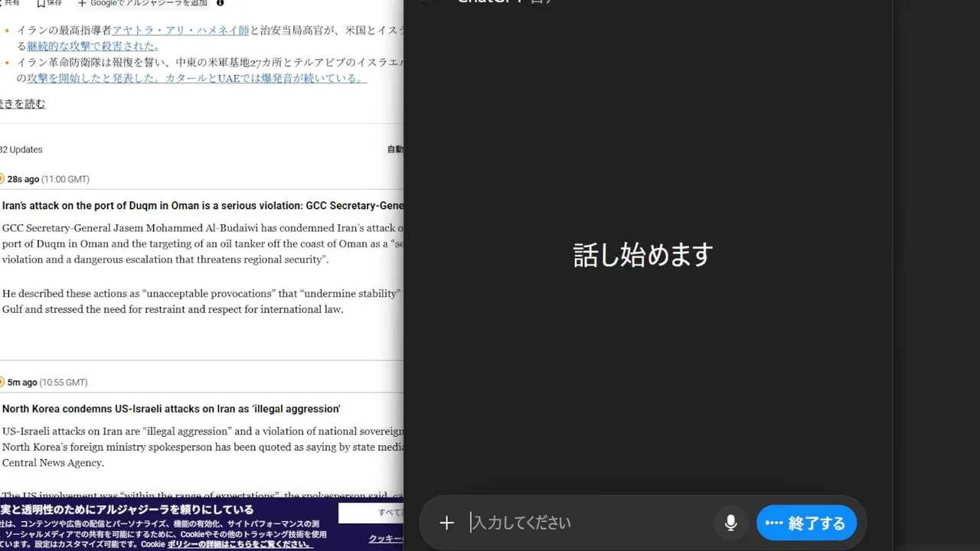Click the Cookie policy details link in banner
The height and width of the screenshot is (551, 980).
pos(240,544)
